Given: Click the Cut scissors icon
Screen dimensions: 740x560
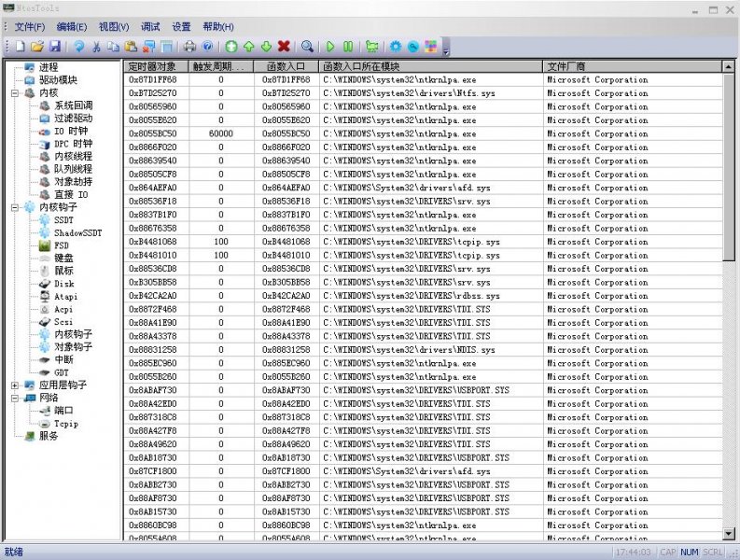Looking at the screenshot, I should point(96,47).
